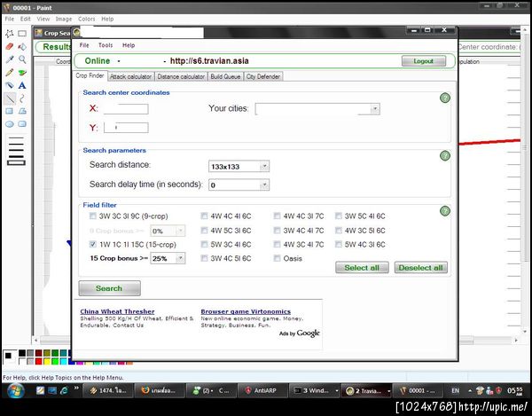The image size is (532, 416).
Task: Choose the Curve tool in Paint
Action: click(x=22, y=98)
